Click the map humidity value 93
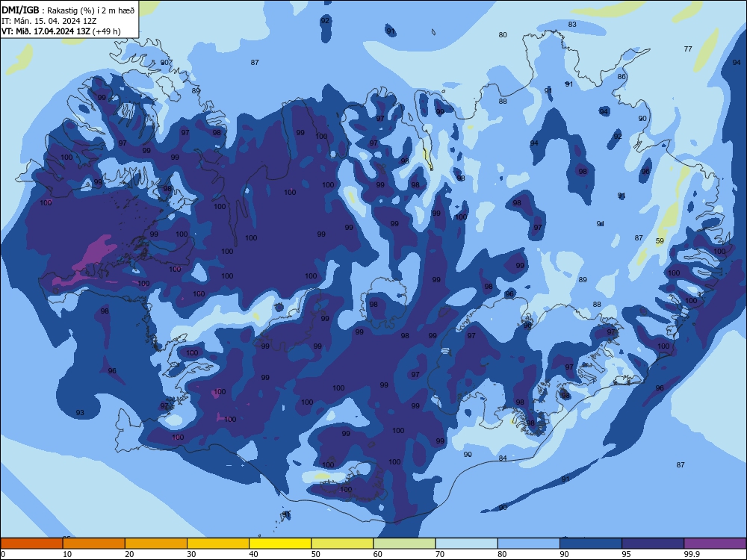 click(x=80, y=412)
